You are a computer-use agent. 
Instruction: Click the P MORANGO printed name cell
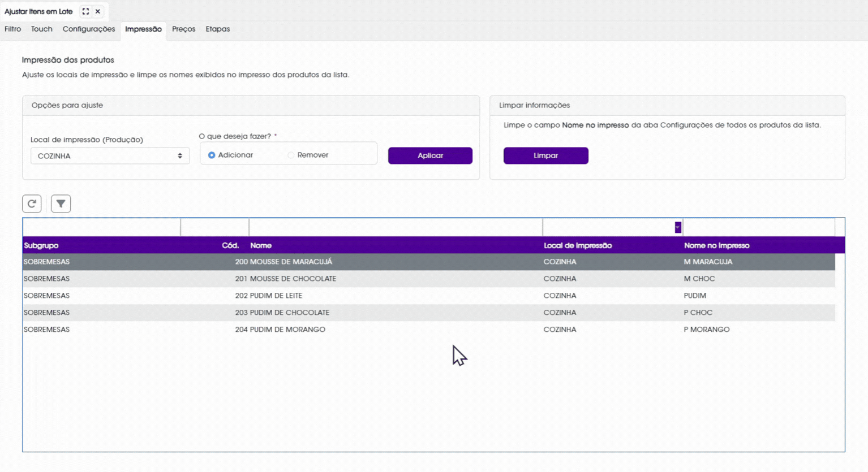pos(707,330)
